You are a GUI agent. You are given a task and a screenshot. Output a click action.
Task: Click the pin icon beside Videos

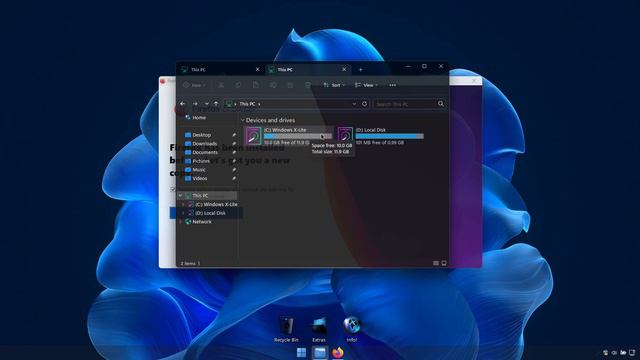coord(234,178)
